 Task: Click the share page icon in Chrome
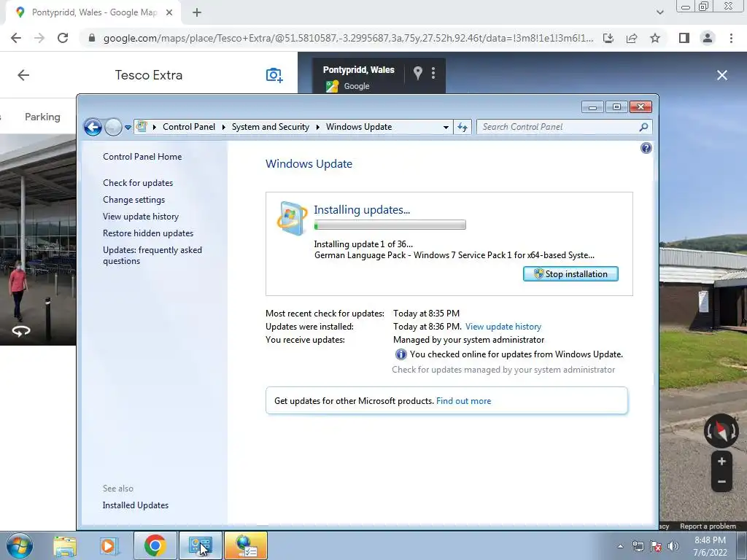[632, 38]
